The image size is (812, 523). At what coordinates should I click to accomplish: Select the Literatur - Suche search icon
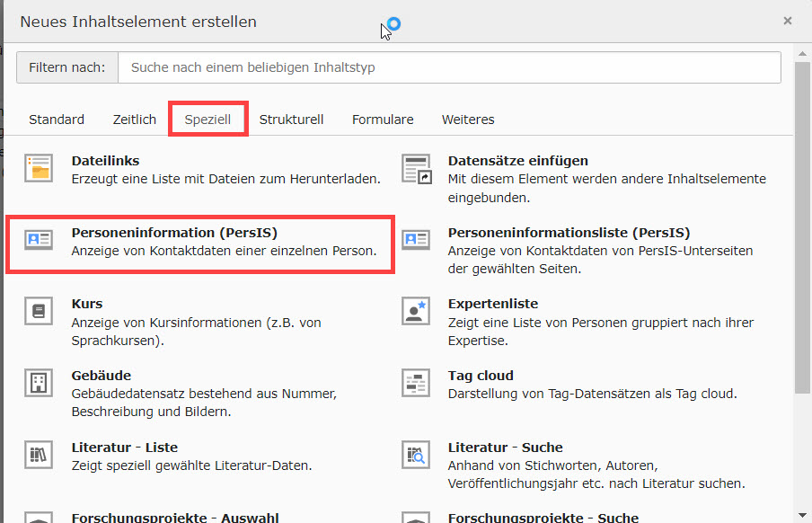point(416,455)
